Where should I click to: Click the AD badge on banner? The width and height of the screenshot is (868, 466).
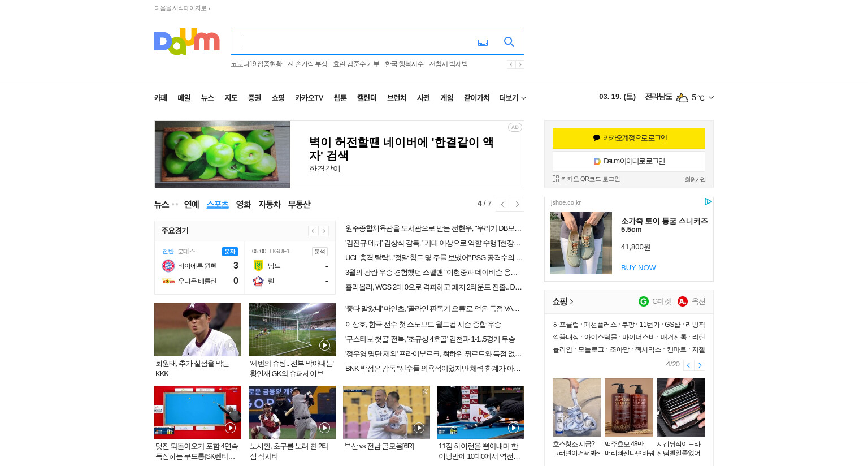click(515, 127)
